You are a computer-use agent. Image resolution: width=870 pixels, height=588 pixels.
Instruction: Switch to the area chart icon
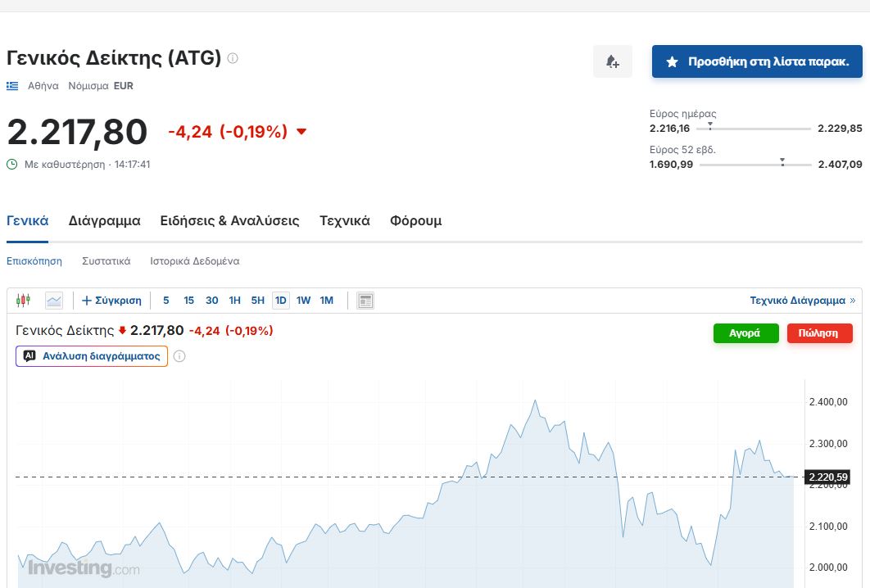pos(54,301)
